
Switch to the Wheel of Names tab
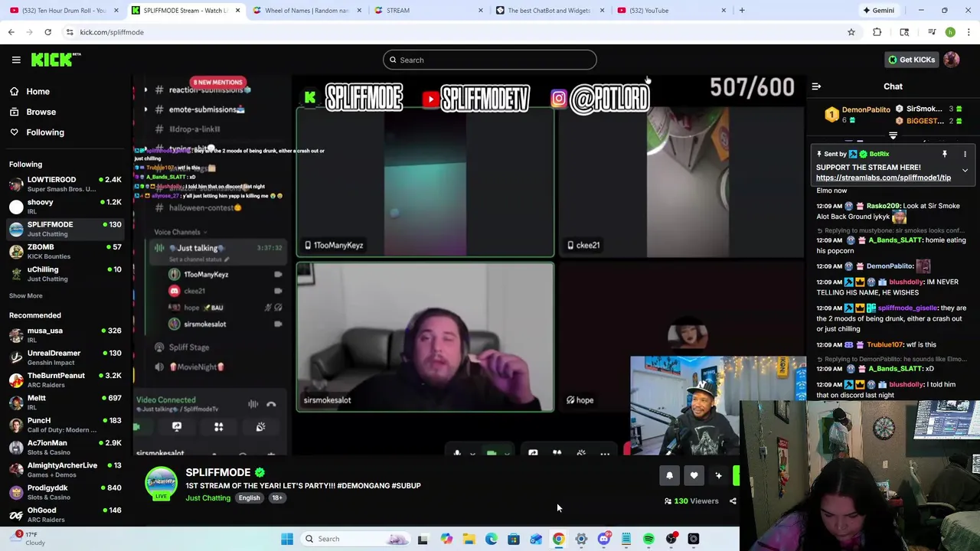click(306, 10)
